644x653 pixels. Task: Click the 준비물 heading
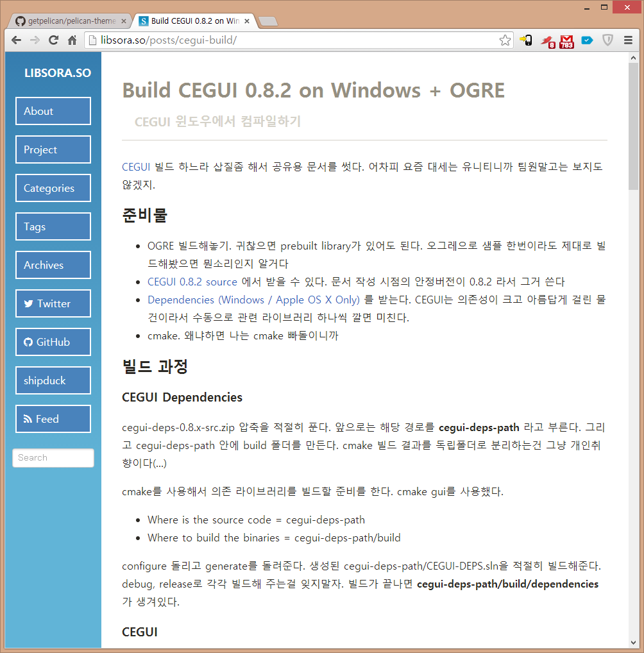tap(144, 216)
